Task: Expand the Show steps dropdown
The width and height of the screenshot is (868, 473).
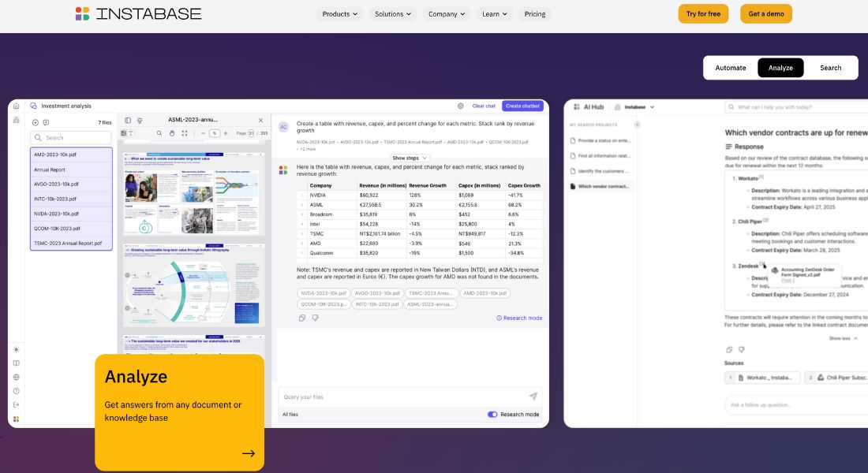Action: coord(410,158)
